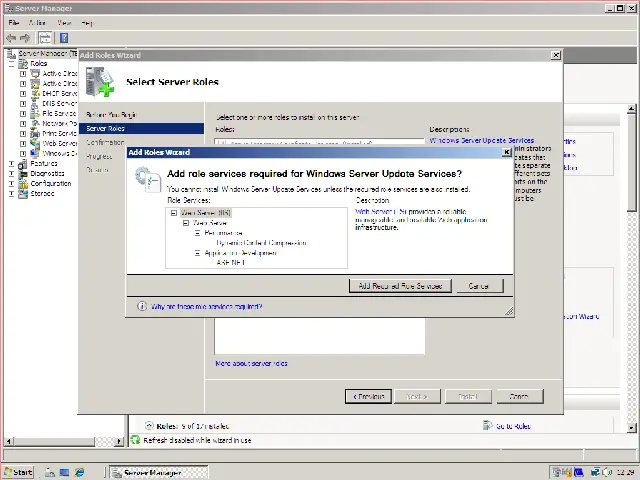Click the Cancel button beside Install
The height and width of the screenshot is (480, 640).
[520, 396]
